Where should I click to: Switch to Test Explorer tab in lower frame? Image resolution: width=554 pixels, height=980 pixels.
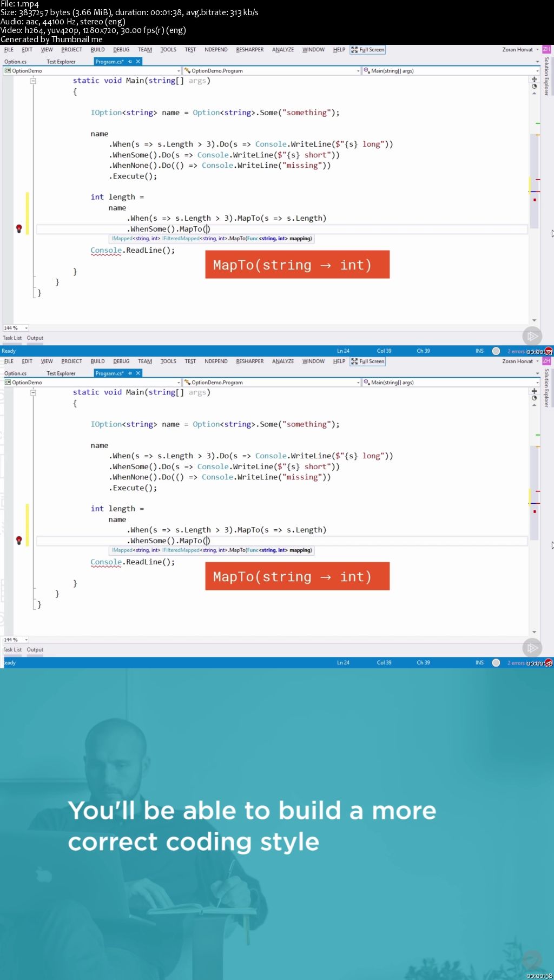pyautogui.click(x=61, y=373)
